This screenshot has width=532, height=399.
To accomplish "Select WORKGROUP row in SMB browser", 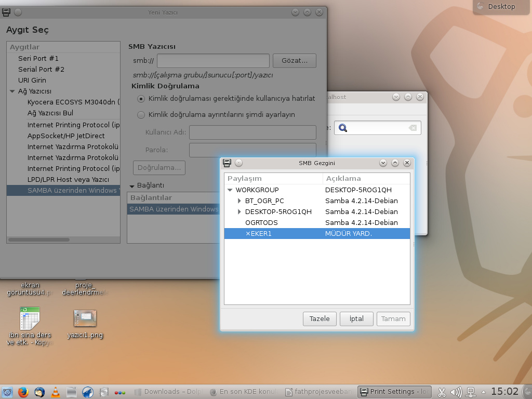I will [317, 190].
